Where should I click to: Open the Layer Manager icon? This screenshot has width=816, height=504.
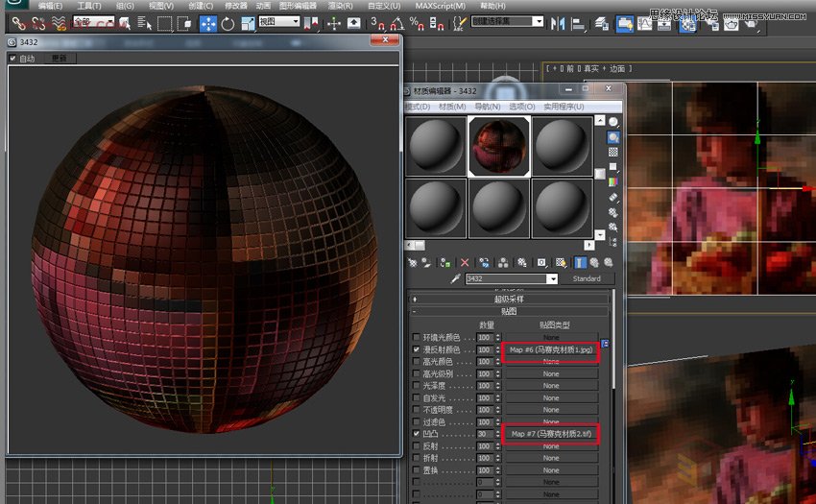point(602,23)
